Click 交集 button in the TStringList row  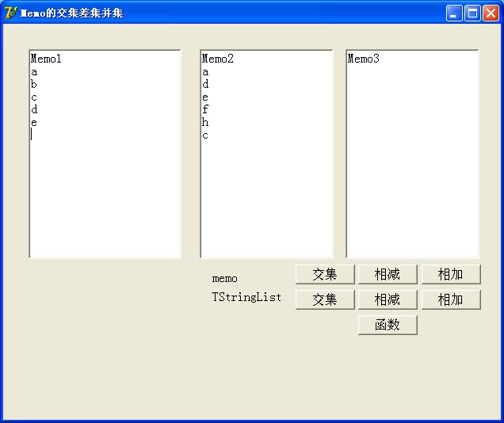325,299
